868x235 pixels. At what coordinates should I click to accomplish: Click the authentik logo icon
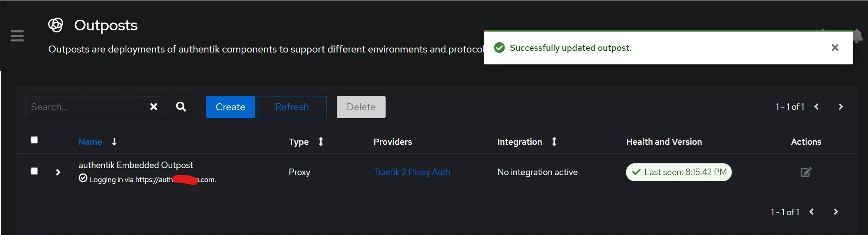click(56, 25)
